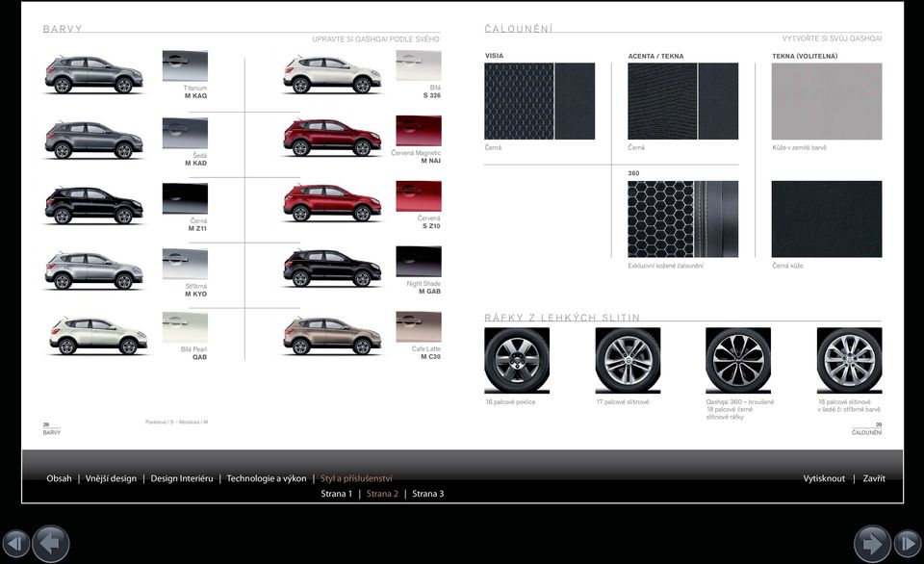The width and height of the screenshot is (924, 564).
Task: Pick the Černá kůže upholstery swatch
Action: [x=827, y=219]
